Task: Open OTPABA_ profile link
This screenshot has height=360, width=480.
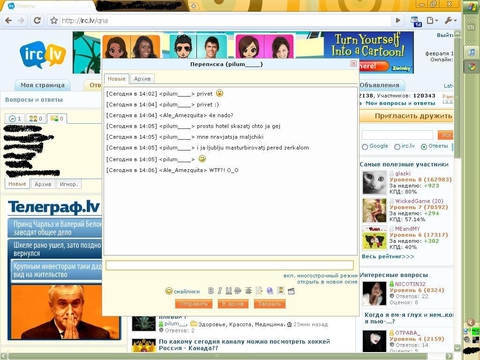Action: pyautogui.click(x=407, y=333)
